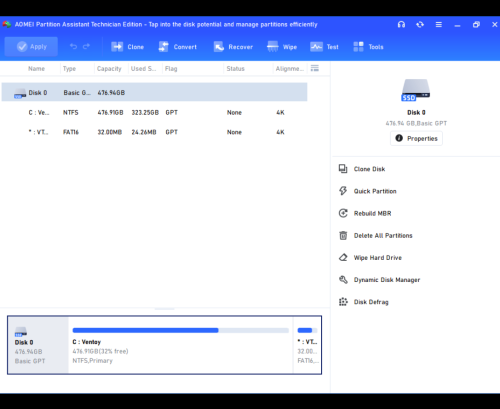Click the AOMEI app logo icon
The image size is (500, 409).
tap(7, 24)
